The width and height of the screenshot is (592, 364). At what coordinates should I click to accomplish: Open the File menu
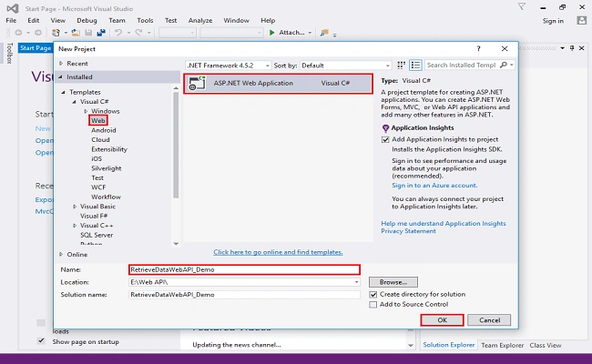[11, 20]
